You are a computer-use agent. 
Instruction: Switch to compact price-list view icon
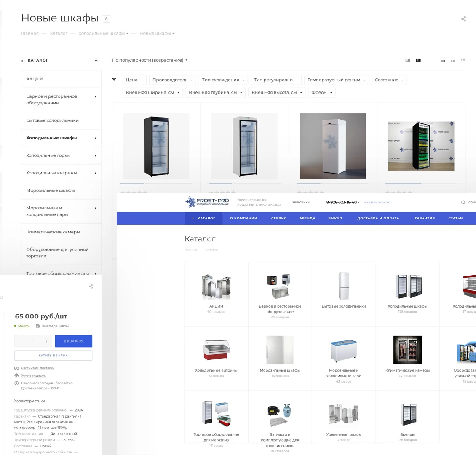pyautogui.click(x=463, y=60)
